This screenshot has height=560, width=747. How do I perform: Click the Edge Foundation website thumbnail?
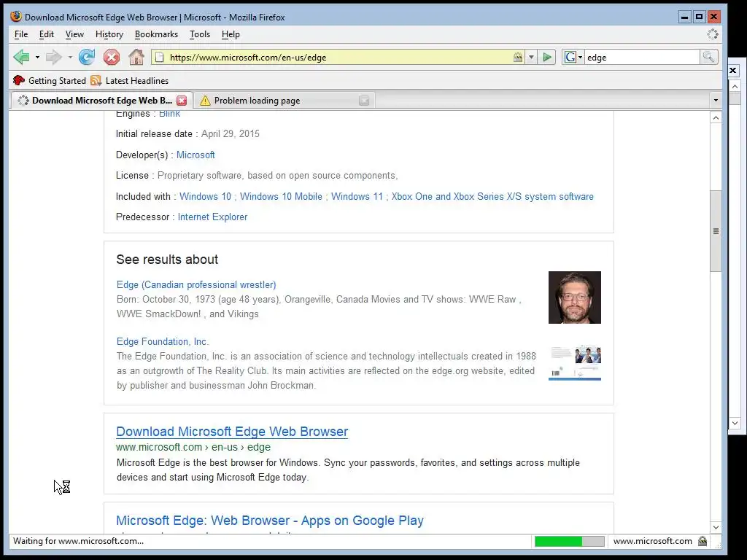pos(575,362)
